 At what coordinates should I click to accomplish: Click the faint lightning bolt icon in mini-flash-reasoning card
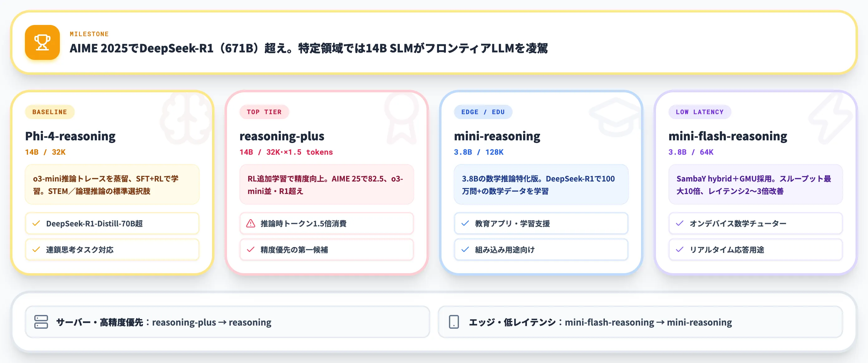point(830,118)
